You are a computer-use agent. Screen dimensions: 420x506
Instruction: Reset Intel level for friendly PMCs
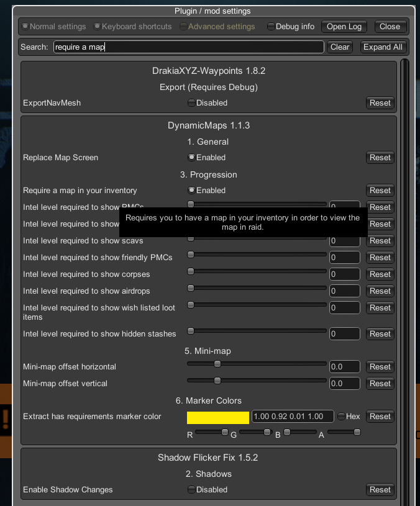point(380,257)
